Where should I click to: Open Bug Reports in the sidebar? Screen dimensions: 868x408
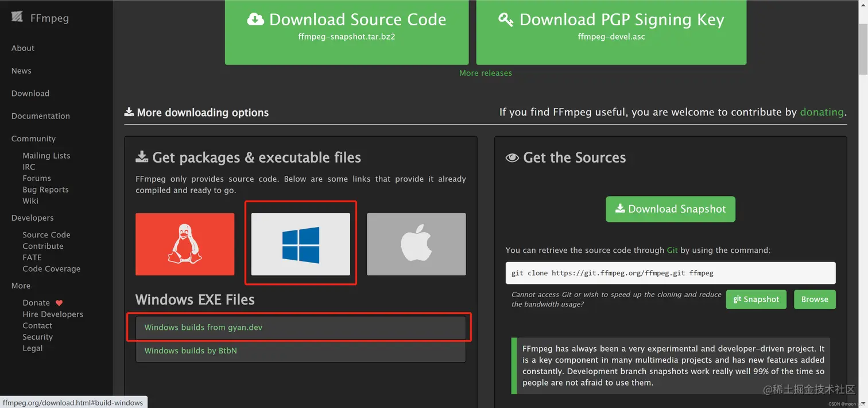tap(45, 190)
